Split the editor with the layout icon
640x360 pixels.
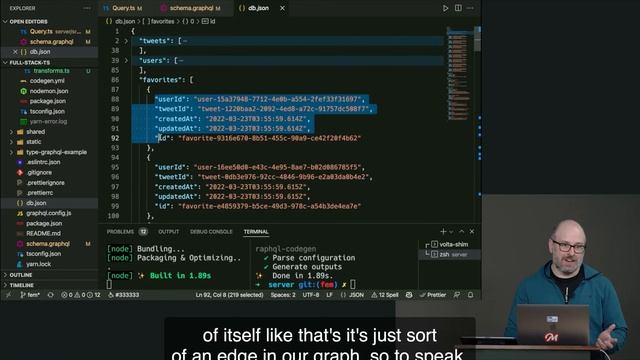458,8
